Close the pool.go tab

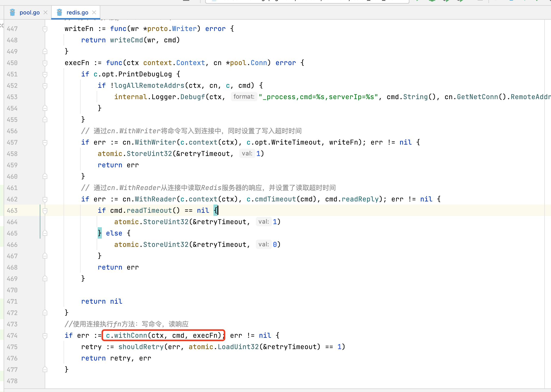pos(45,12)
